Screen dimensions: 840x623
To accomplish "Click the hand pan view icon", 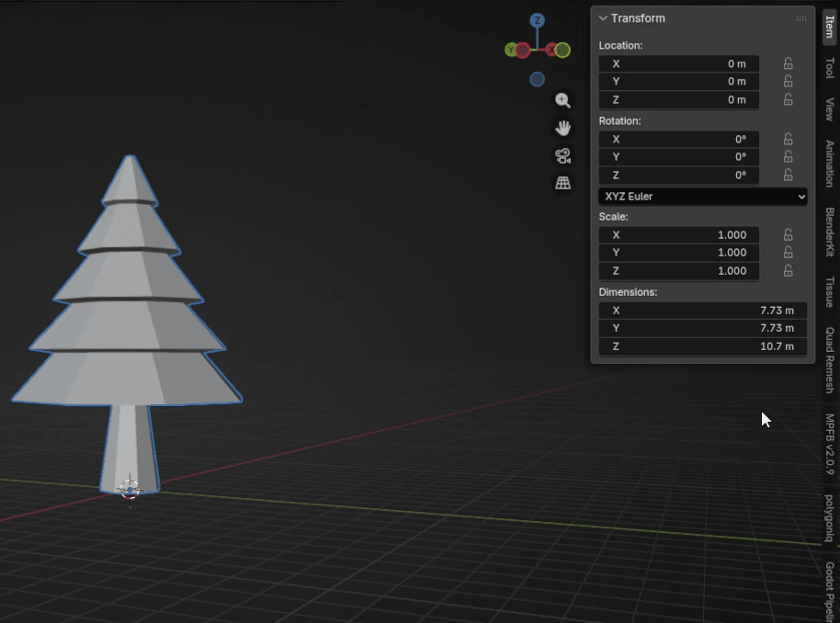I will [562, 129].
